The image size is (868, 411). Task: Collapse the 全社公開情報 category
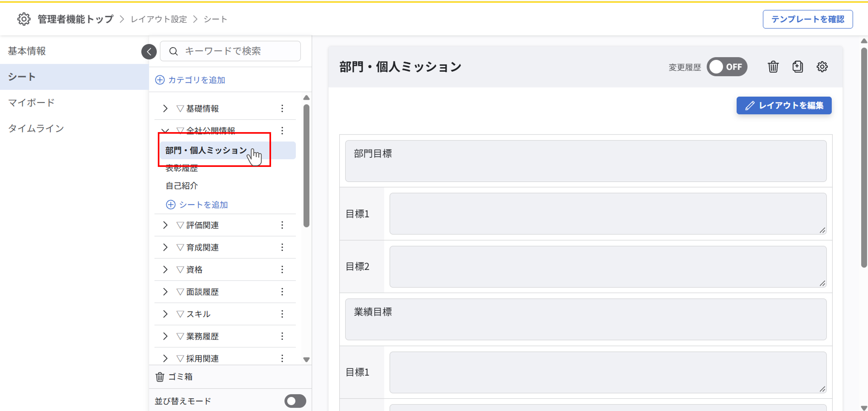coord(165,130)
